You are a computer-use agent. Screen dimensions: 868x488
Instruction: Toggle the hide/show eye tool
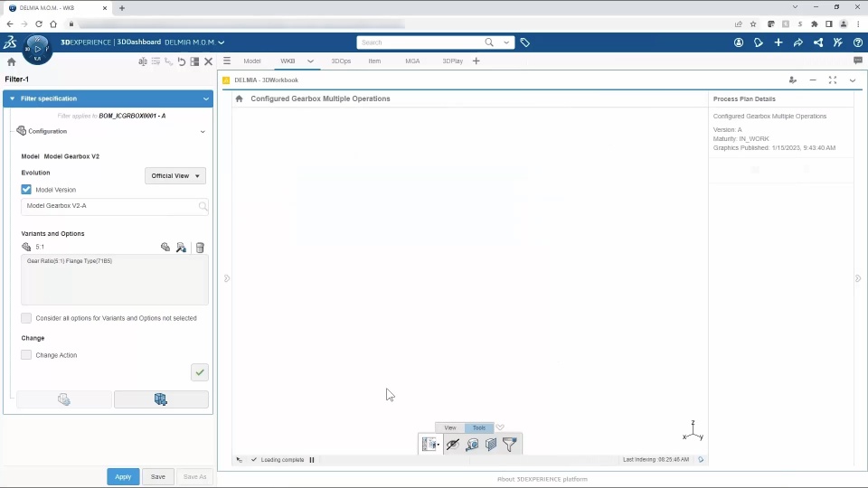tap(453, 445)
